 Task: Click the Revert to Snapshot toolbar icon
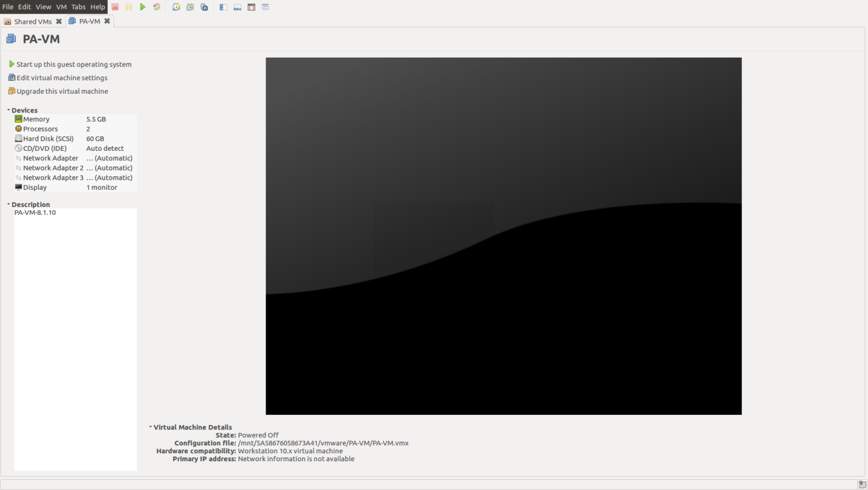point(190,7)
